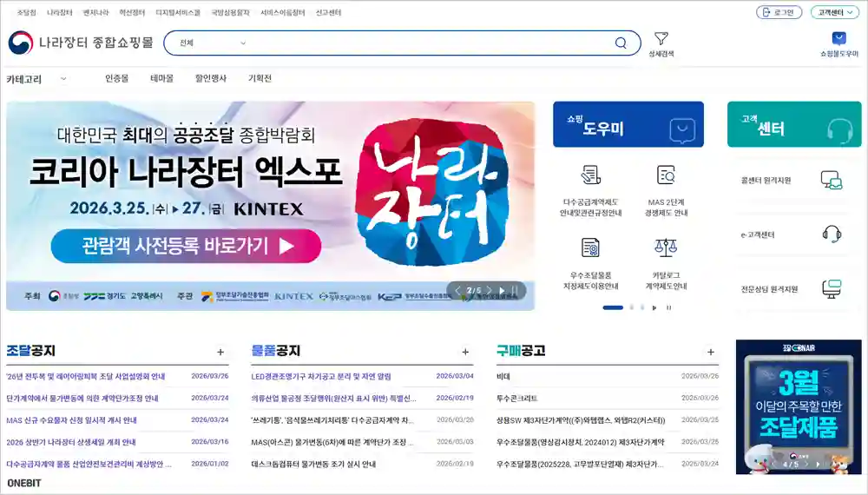Viewport: 868px width, 495px height.
Task: Open 구매공고 item 투수콘크리트
Action: click(x=517, y=398)
